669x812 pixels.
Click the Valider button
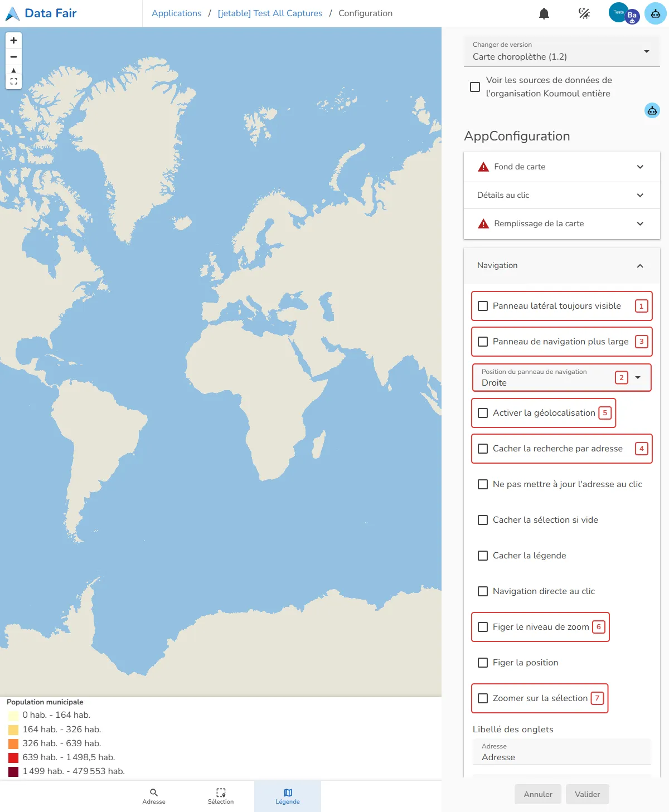coord(588,794)
